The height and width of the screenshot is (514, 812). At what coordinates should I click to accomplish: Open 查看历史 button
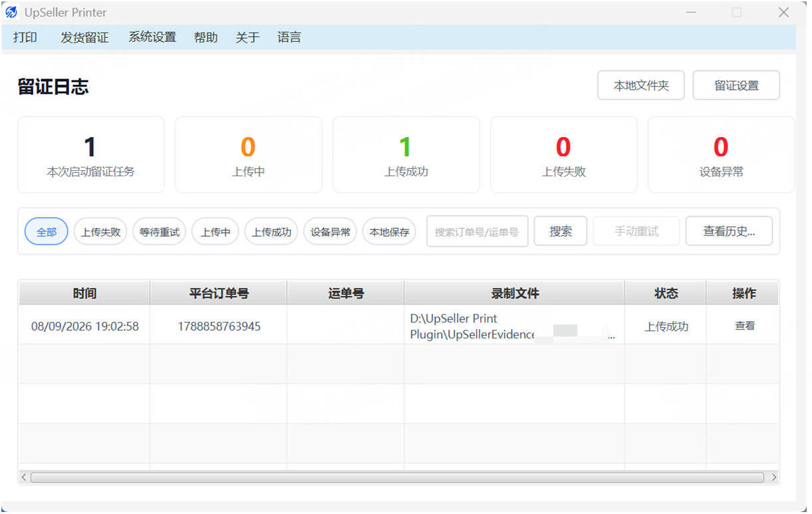click(x=729, y=231)
